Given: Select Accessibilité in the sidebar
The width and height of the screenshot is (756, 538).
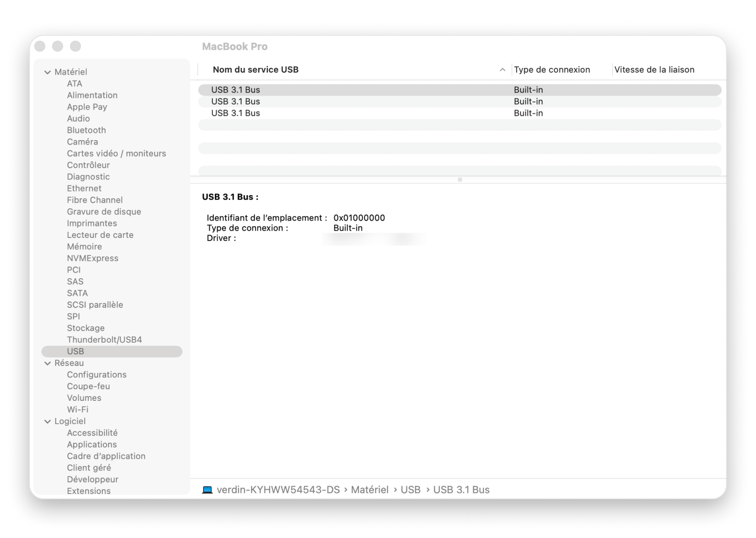Looking at the screenshot, I should [x=92, y=433].
